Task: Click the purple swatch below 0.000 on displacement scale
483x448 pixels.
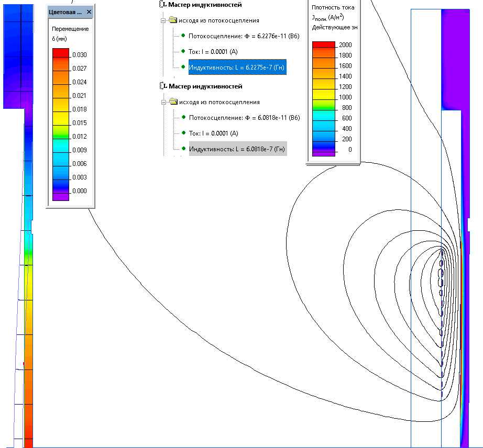Action: (61, 197)
